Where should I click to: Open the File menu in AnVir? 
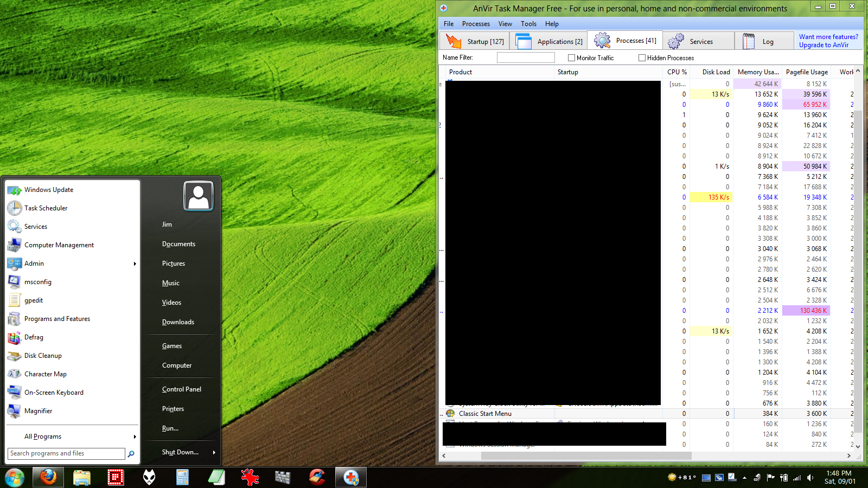point(449,24)
